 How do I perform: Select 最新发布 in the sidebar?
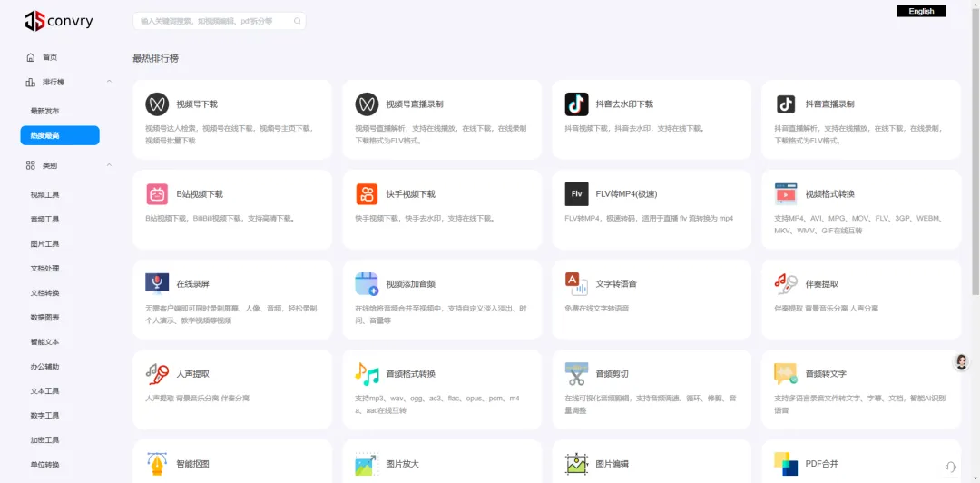[x=45, y=111]
